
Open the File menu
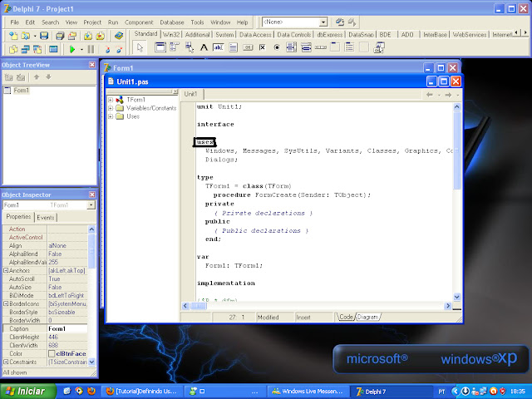15,22
